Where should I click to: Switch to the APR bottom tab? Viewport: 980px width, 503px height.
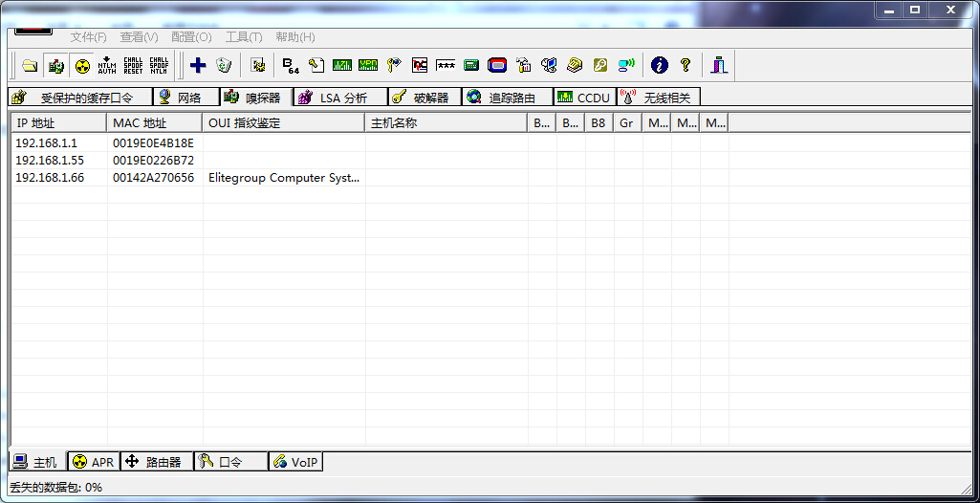coord(94,463)
